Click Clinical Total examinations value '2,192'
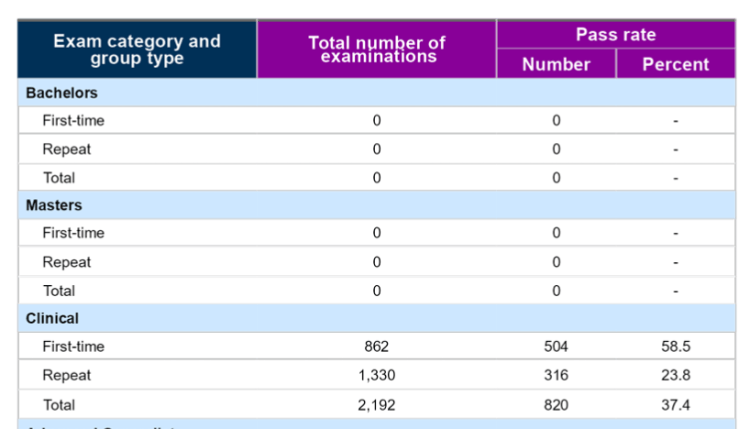This screenshot has width=750, height=429. [377, 406]
